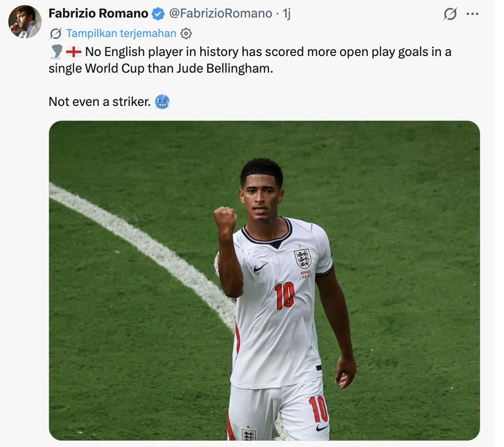Open Fabrizio Romano's profile avatar
This screenshot has width=504, height=447.
pos(25,21)
